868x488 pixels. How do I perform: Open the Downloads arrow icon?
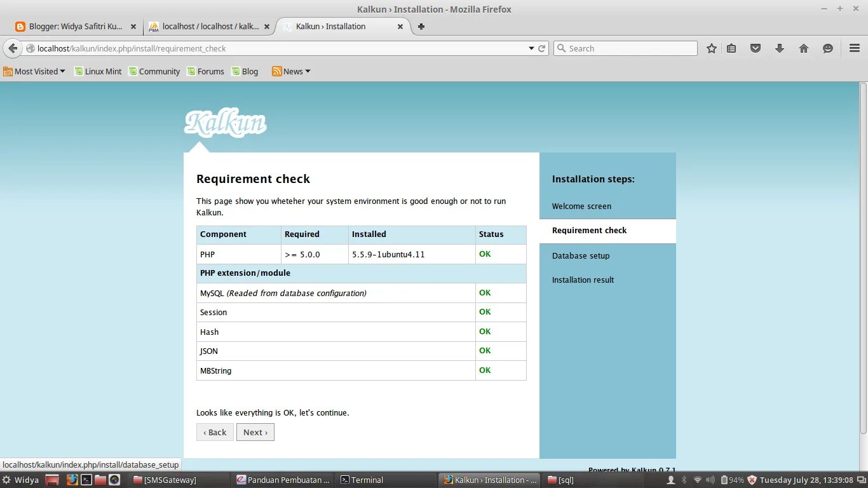(780, 48)
